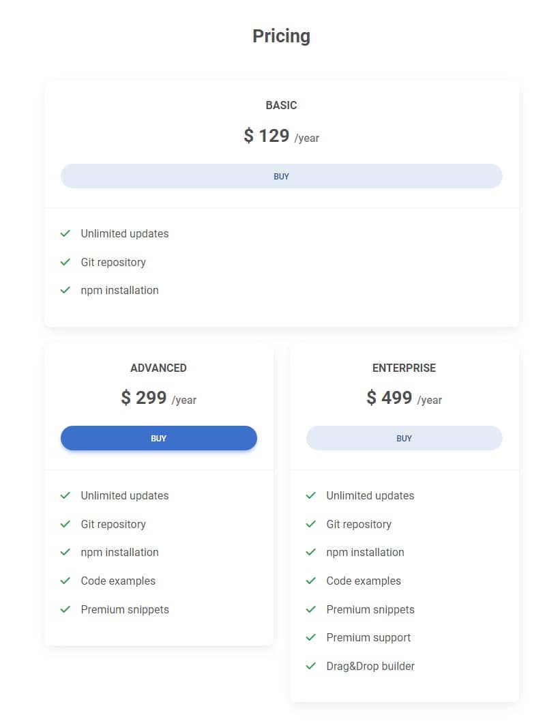560x728 pixels.
Task: Click checkmark beside Advanced Premium snippets
Action: coord(65,609)
